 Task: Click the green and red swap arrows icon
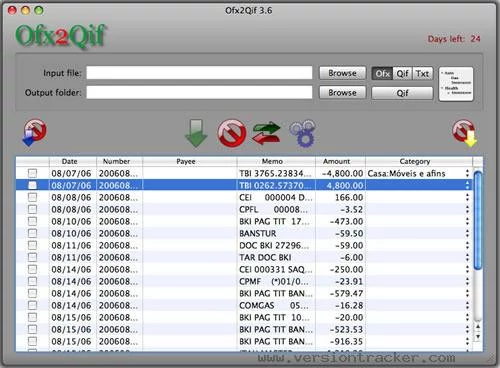(266, 133)
